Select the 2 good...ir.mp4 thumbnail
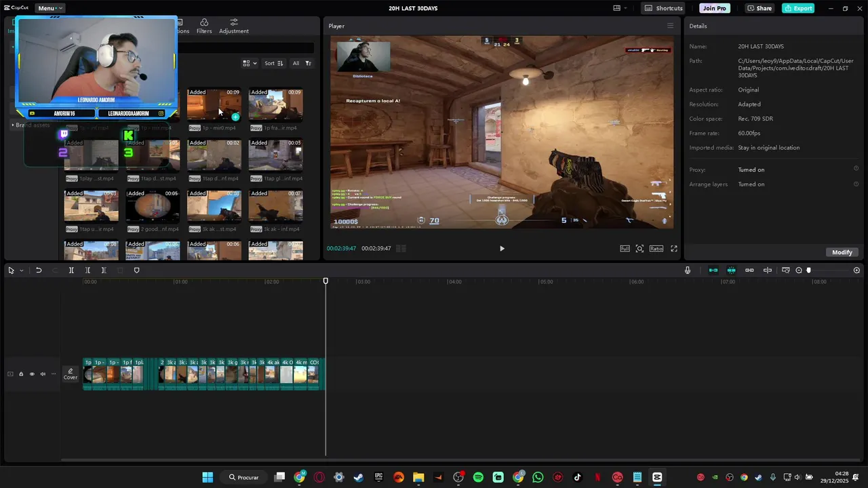 point(153,206)
